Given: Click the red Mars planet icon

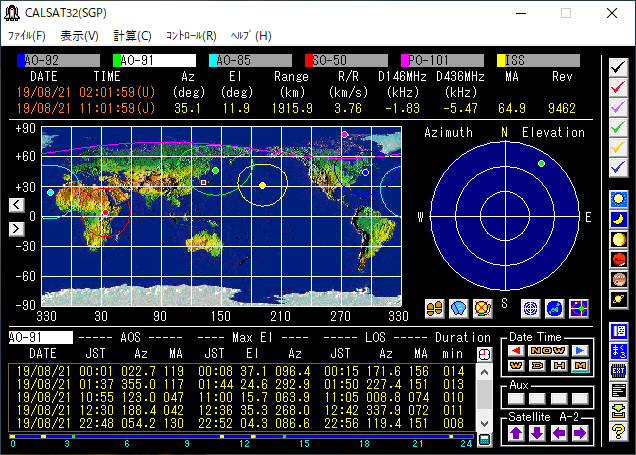Looking at the screenshot, I should (x=619, y=259).
